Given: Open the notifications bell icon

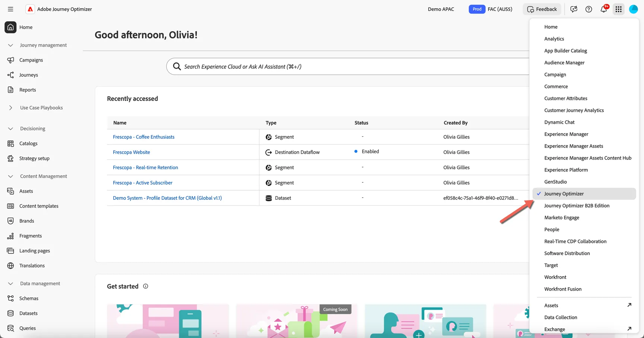Looking at the screenshot, I should tap(603, 9).
